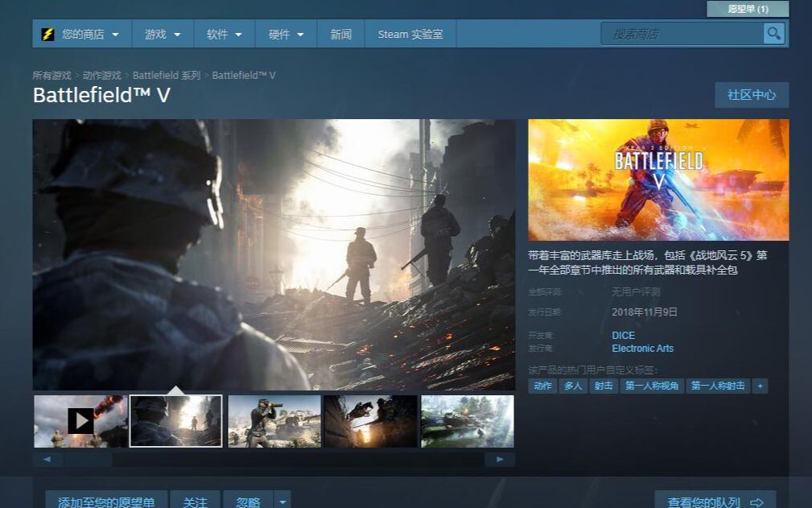Focus the 搜索商店 search field
Viewport: 812px width, 508px height.
point(682,34)
